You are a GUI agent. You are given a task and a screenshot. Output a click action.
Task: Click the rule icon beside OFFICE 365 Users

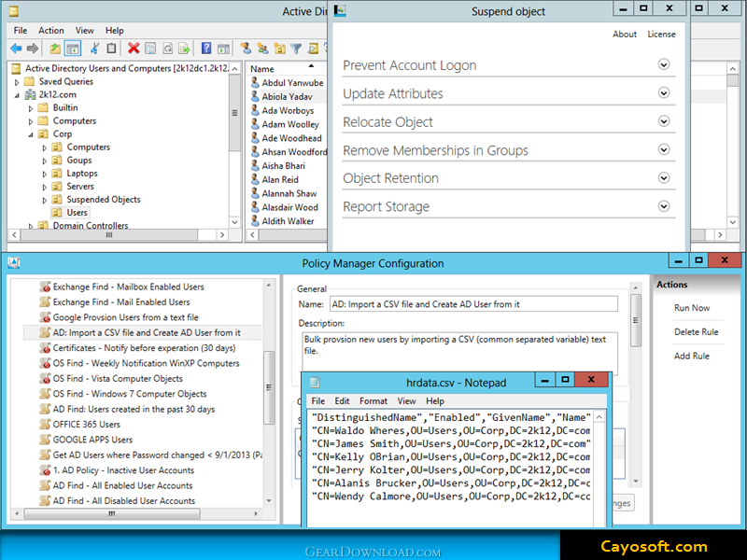(x=45, y=425)
